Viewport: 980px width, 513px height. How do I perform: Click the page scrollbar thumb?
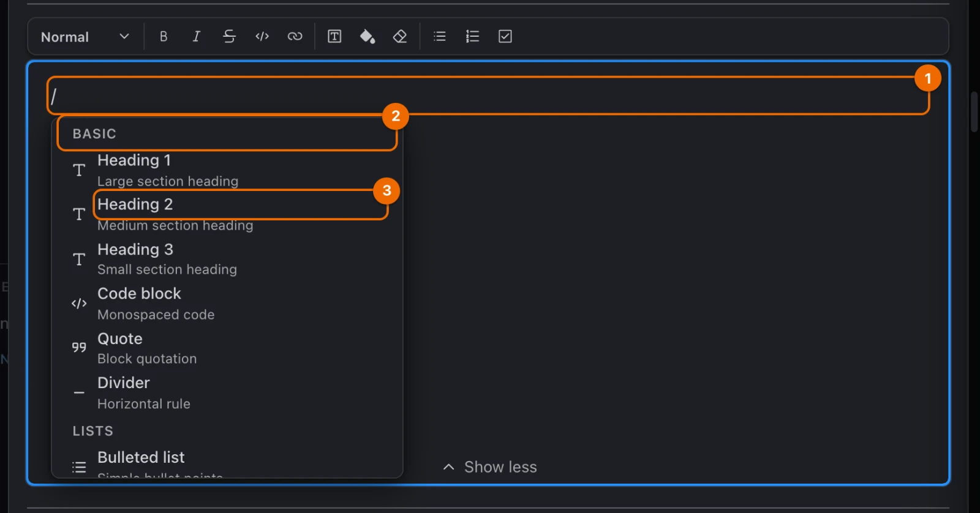[974, 111]
